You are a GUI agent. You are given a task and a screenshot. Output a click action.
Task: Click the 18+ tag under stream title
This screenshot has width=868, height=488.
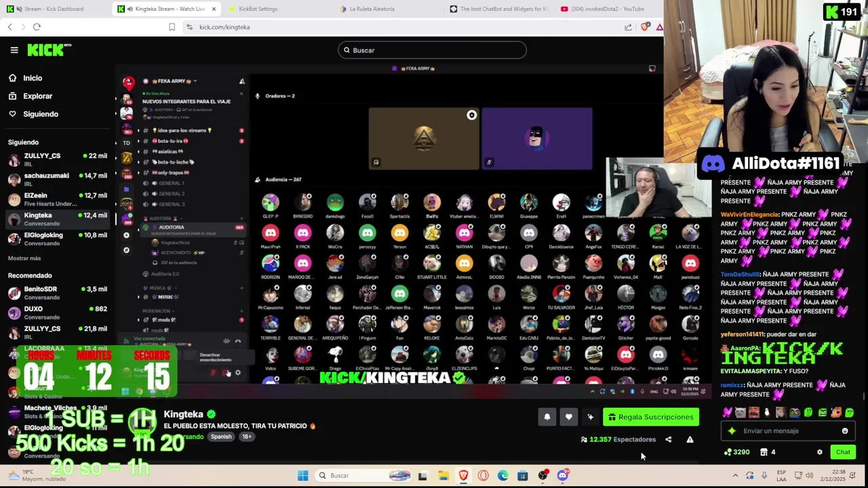(x=247, y=436)
